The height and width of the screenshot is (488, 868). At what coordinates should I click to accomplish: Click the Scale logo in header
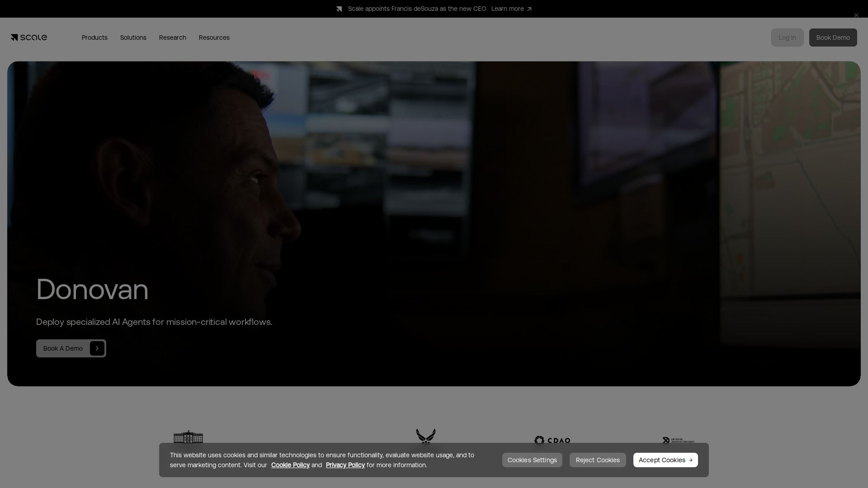click(x=29, y=38)
